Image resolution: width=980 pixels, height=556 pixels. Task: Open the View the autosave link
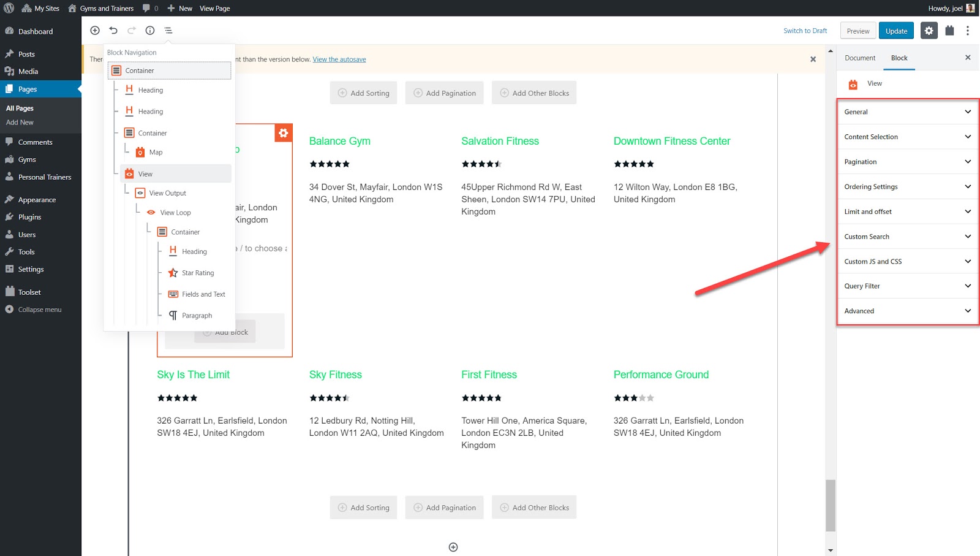(x=339, y=59)
